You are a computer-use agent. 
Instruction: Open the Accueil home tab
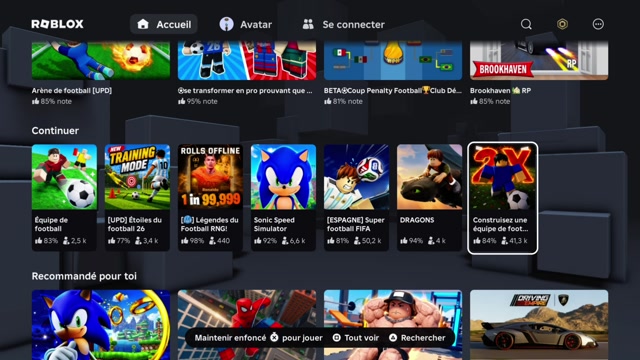(x=164, y=24)
